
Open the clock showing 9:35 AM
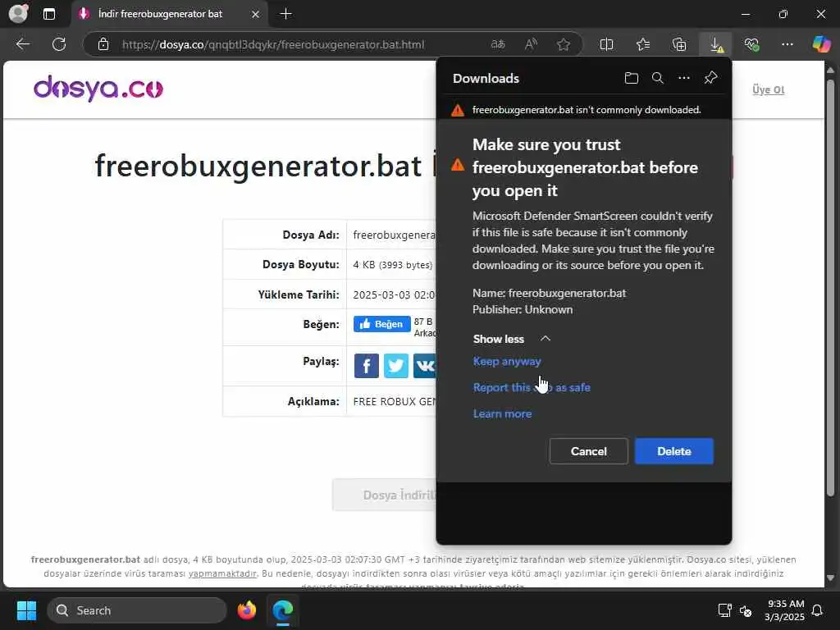click(x=784, y=610)
